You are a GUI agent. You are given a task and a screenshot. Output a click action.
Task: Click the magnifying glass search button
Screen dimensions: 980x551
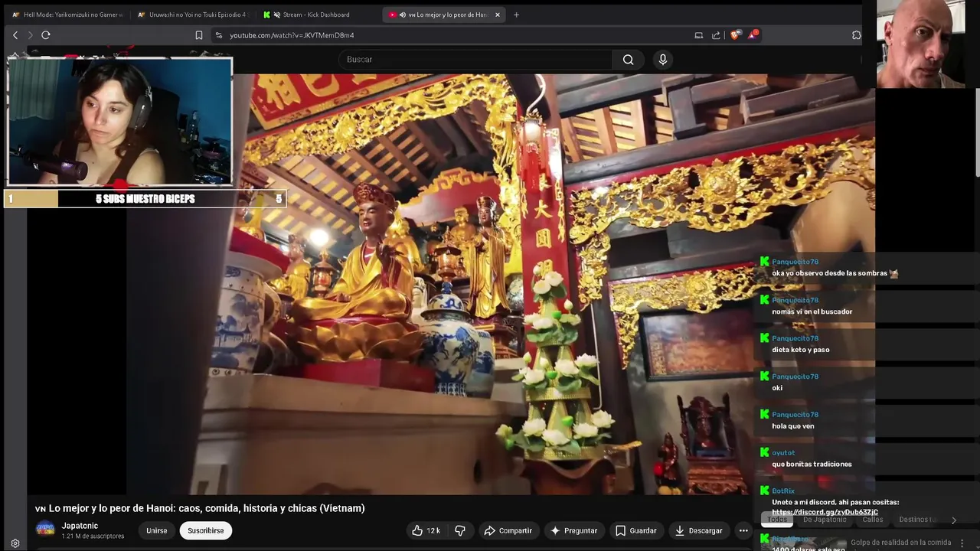[629, 60]
